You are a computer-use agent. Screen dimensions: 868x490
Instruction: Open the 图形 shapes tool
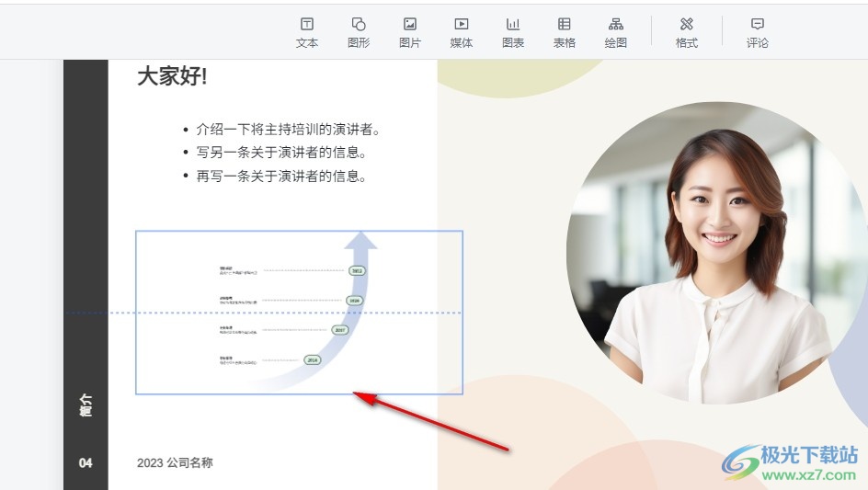coord(359,33)
